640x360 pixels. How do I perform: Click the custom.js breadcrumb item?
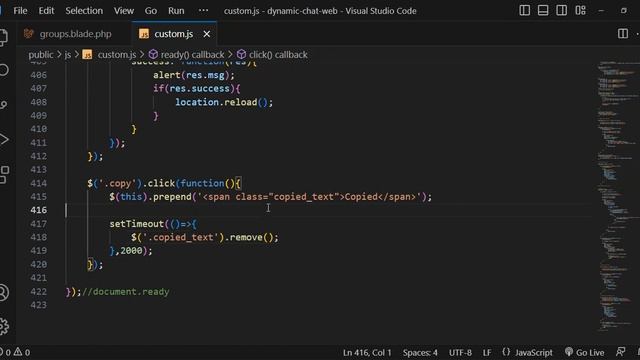[x=117, y=55]
